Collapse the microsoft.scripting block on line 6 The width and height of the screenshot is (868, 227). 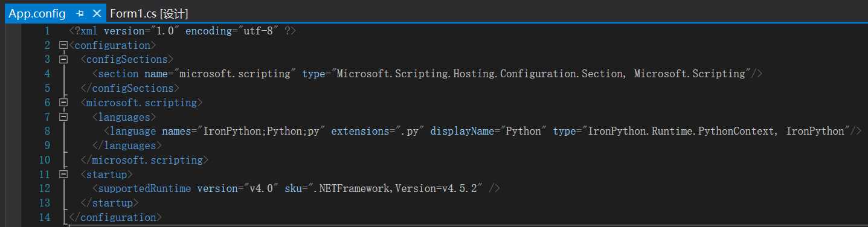click(x=63, y=103)
